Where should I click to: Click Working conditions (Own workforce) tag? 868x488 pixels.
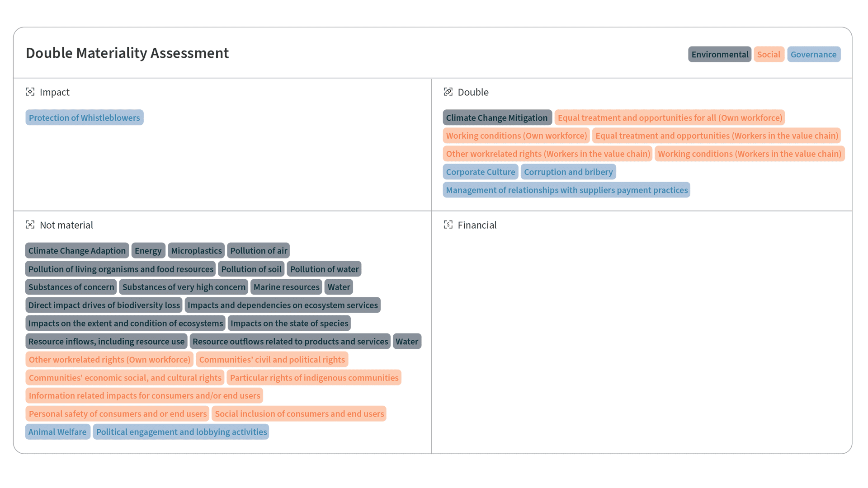point(516,136)
